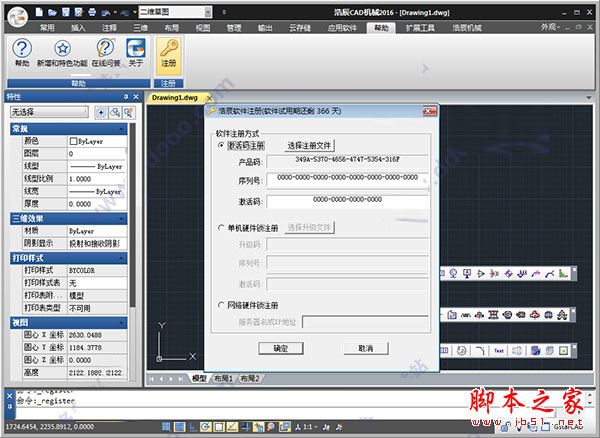Click the 选择注册文件 button
Viewport: 600px width, 438px height.
(309, 146)
